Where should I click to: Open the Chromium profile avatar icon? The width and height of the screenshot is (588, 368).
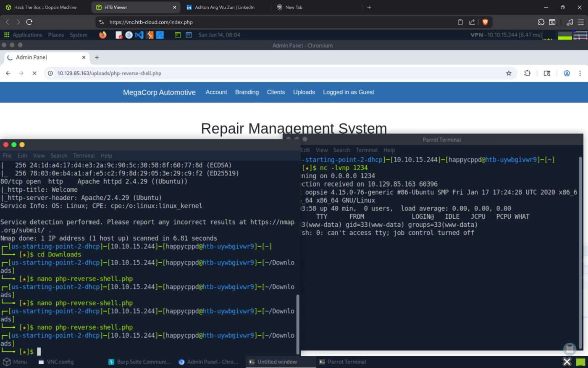(567, 73)
